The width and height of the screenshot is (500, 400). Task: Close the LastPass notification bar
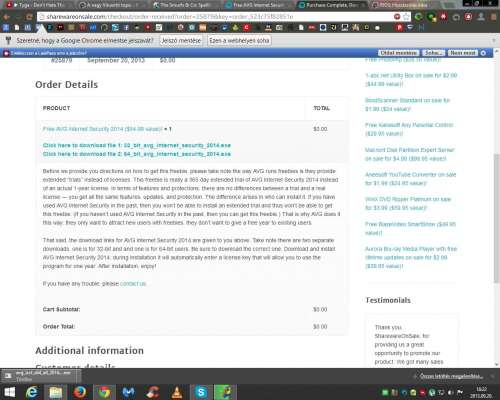tap(484, 53)
